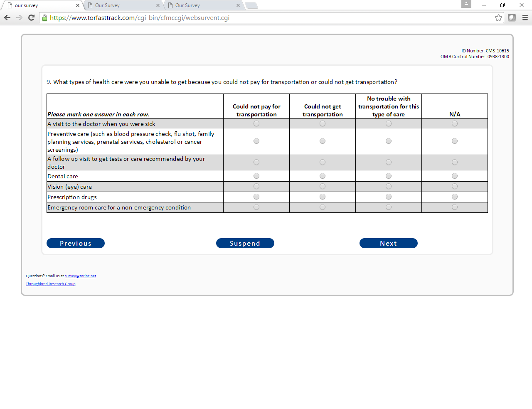Click the green padlock security icon
532x409 pixels.
(x=45, y=17)
